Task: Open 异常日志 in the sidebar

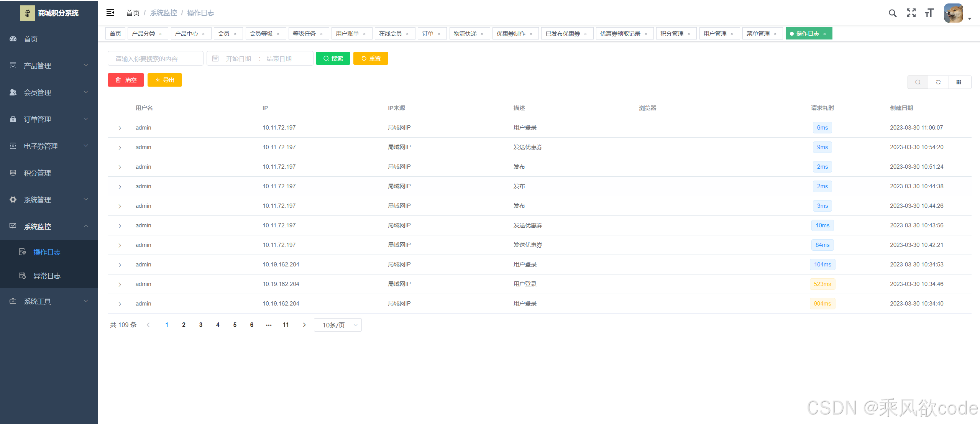Action: [x=47, y=276]
